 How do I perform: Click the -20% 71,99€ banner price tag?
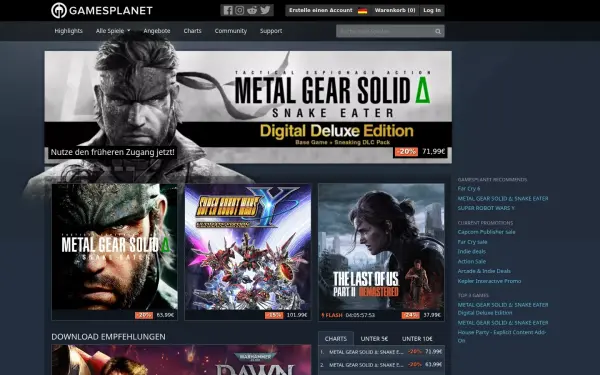[x=421, y=152]
